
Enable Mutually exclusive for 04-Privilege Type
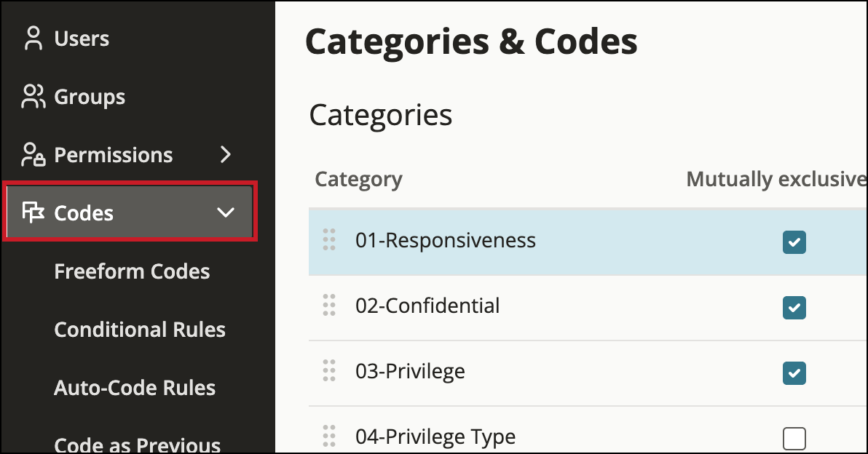(794, 438)
